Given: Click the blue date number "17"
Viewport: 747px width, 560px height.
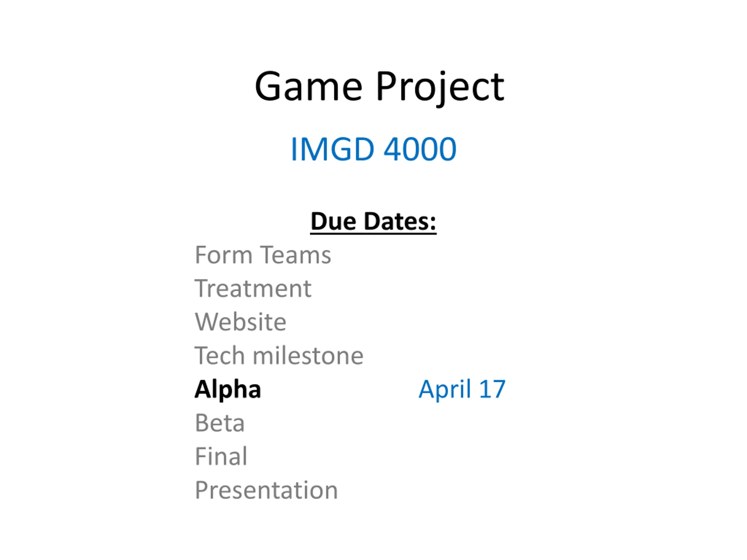Looking at the screenshot, I should coord(492,389).
